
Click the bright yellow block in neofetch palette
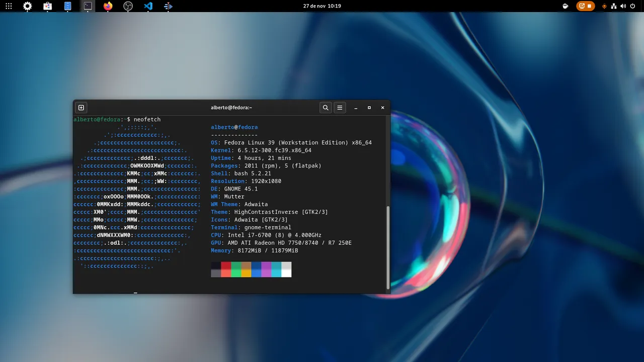(246, 273)
